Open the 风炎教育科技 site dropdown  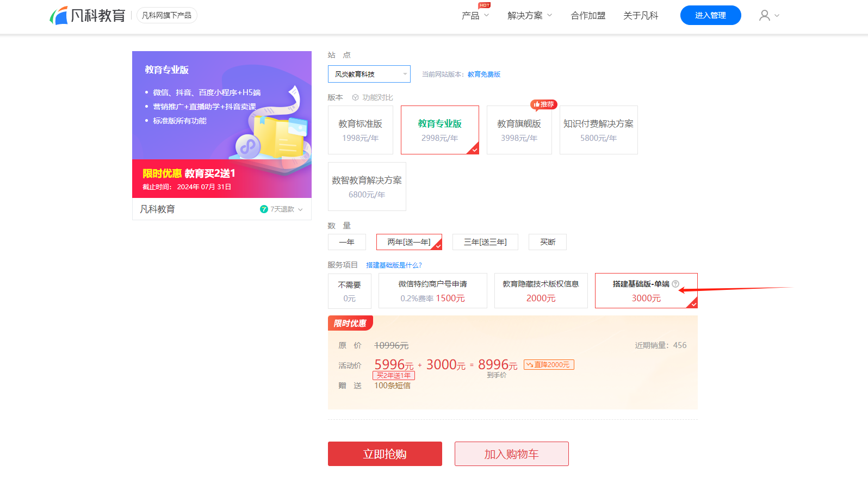point(369,74)
